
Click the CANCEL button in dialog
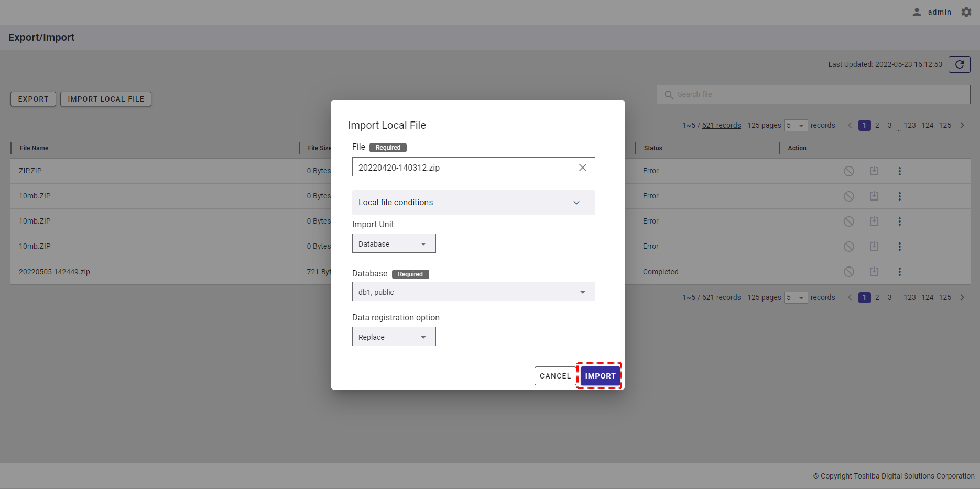click(555, 376)
